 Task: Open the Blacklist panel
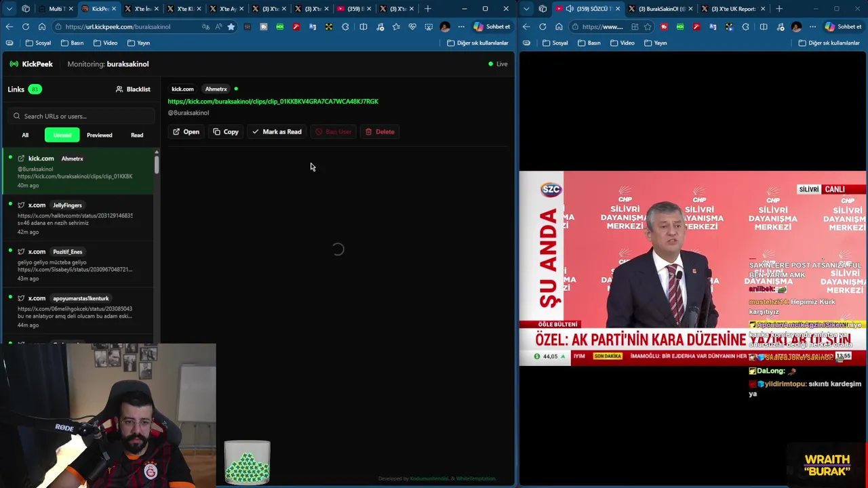click(x=133, y=89)
